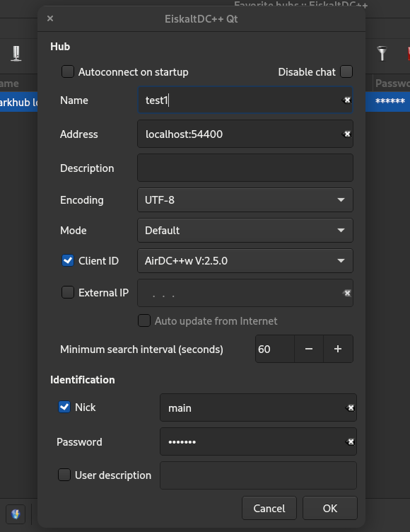Click the empty Description field
This screenshot has height=532, width=410.
[x=245, y=168]
